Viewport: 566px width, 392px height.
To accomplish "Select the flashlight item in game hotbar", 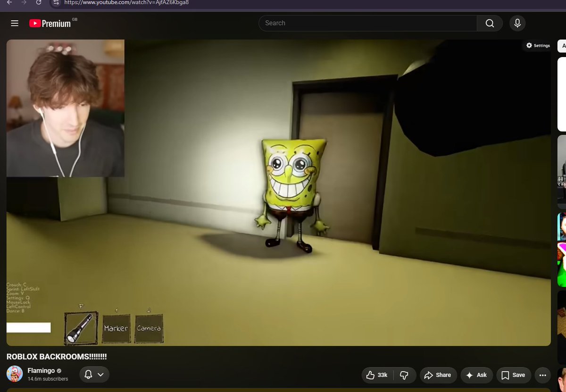I will pos(81,328).
